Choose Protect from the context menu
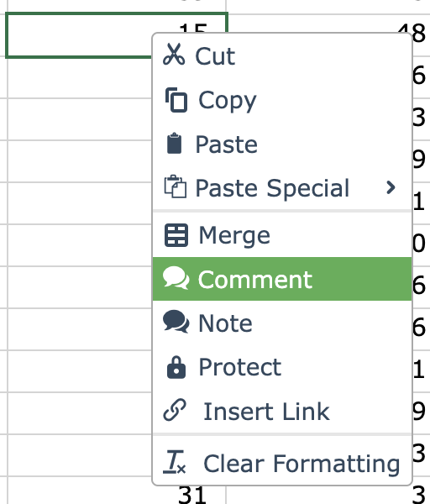This screenshot has height=504, width=430. (x=282, y=367)
